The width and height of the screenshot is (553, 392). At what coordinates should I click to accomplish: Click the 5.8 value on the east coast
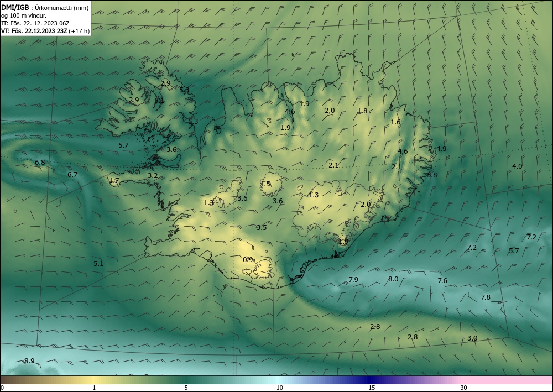point(432,175)
